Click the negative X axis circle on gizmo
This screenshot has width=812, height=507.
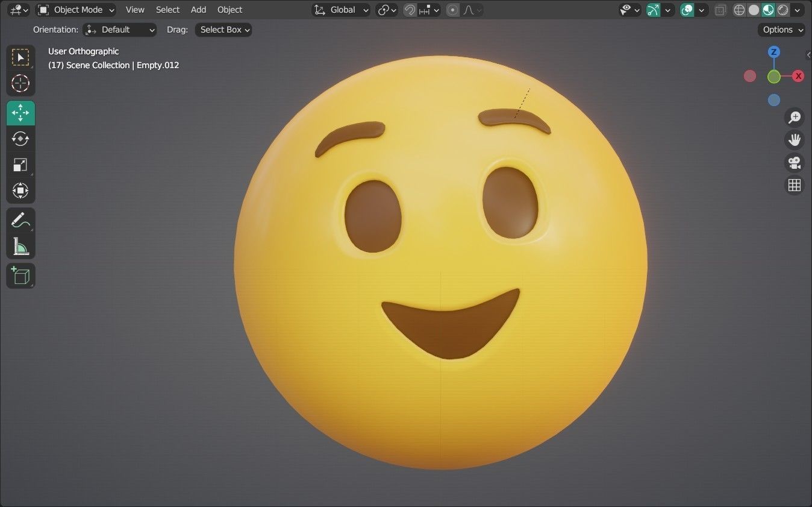coord(750,76)
